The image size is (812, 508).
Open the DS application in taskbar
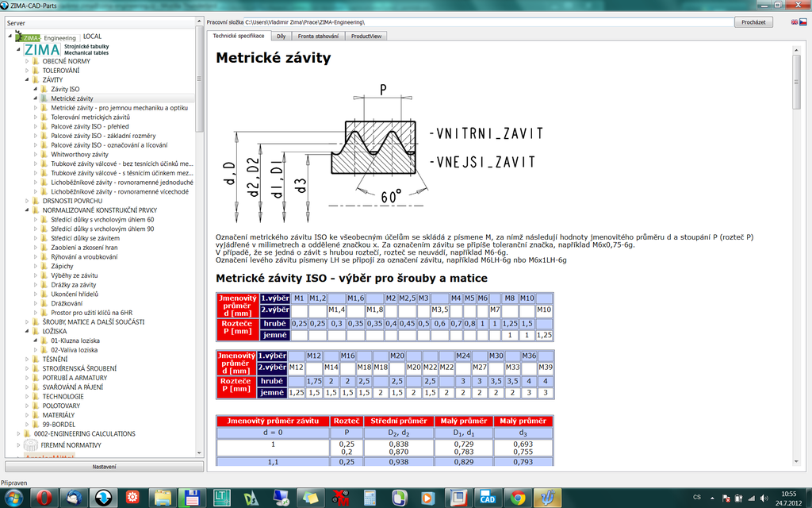tap(251, 498)
